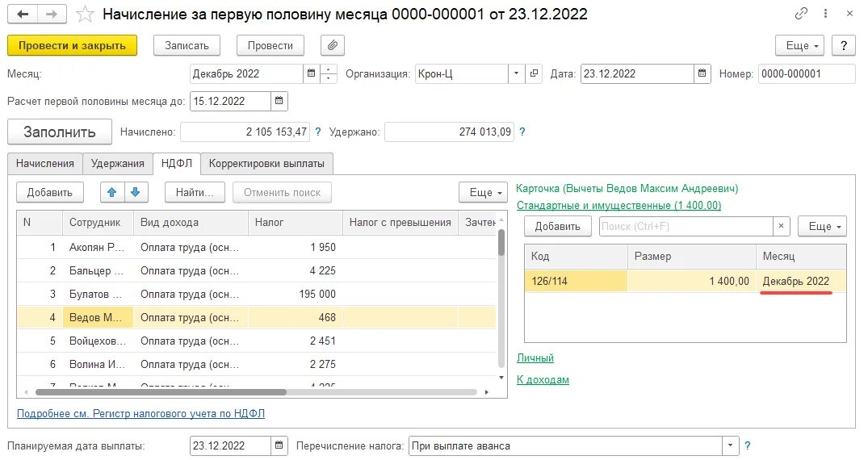Image resolution: width=868 pixels, height=460 pixels.
Task: Close the document with the X icon
Action: coord(849,14)
